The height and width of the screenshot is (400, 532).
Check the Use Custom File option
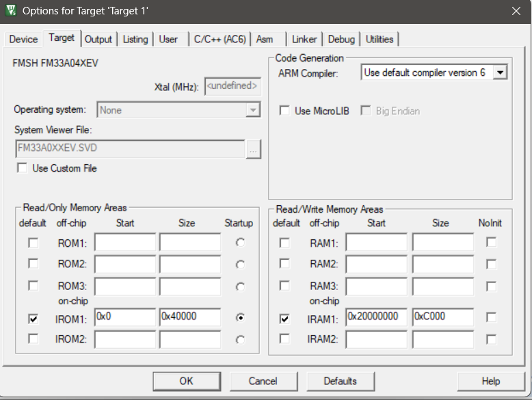tap(23, 168)
